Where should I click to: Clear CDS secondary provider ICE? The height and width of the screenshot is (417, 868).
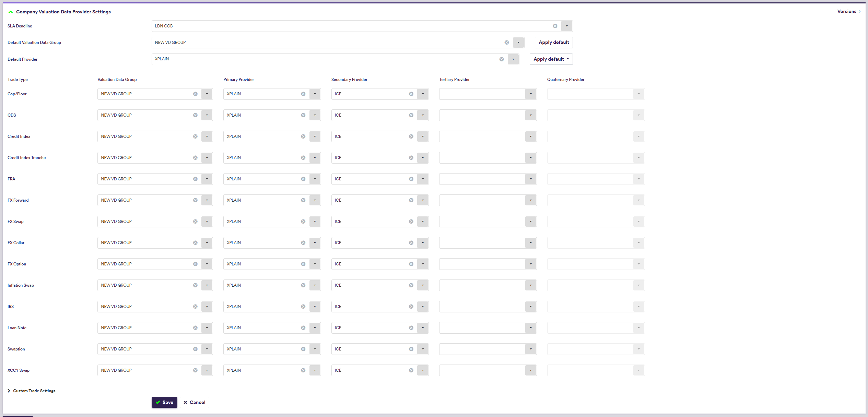pyautogui.click(x=411, y=115)
